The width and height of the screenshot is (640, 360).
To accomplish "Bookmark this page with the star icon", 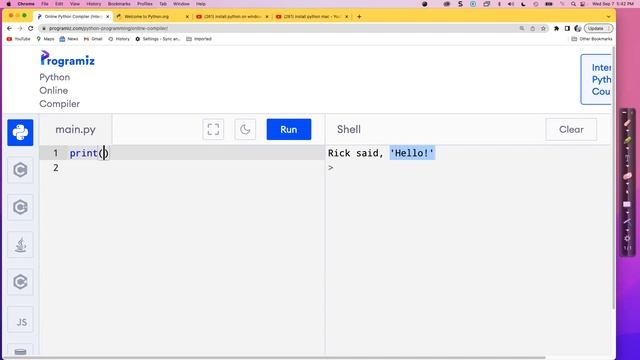I will (543, 28).
